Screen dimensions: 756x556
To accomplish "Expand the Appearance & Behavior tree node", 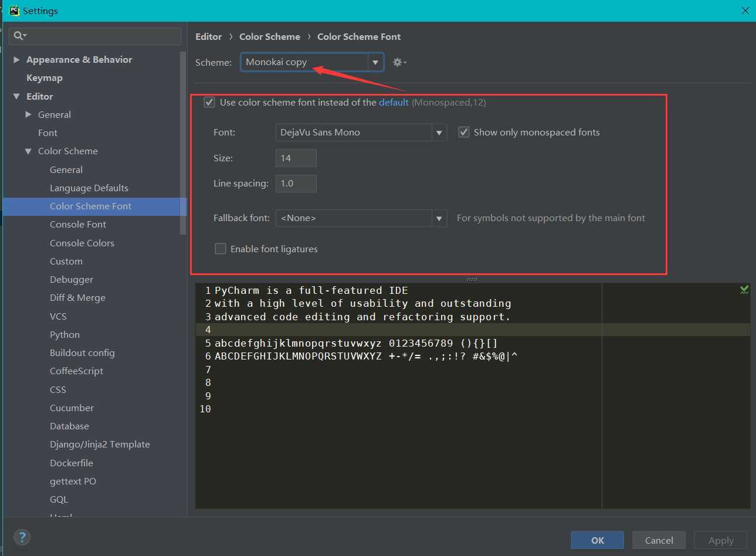I will click(16, 60).
